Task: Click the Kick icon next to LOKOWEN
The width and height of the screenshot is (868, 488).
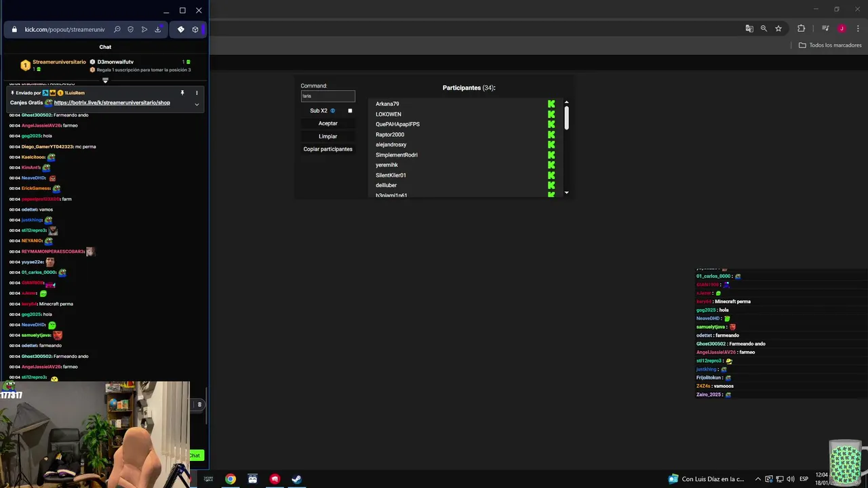Action: pos(551,115)
